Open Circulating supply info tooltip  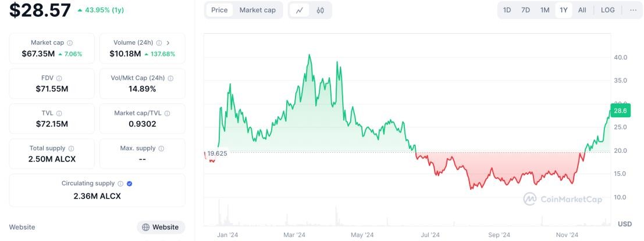(120, 184)
